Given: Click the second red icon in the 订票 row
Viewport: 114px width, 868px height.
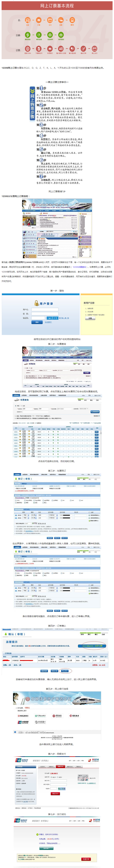Looking at the screenshot, I should [39, 49].
